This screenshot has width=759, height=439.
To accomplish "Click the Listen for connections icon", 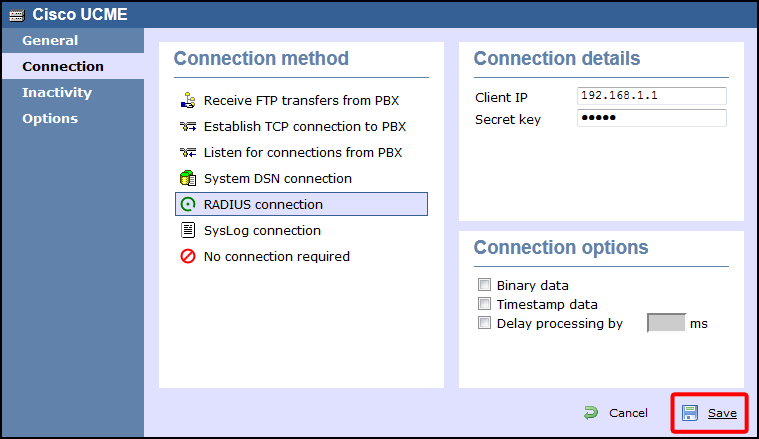I will tap(188, 152).
